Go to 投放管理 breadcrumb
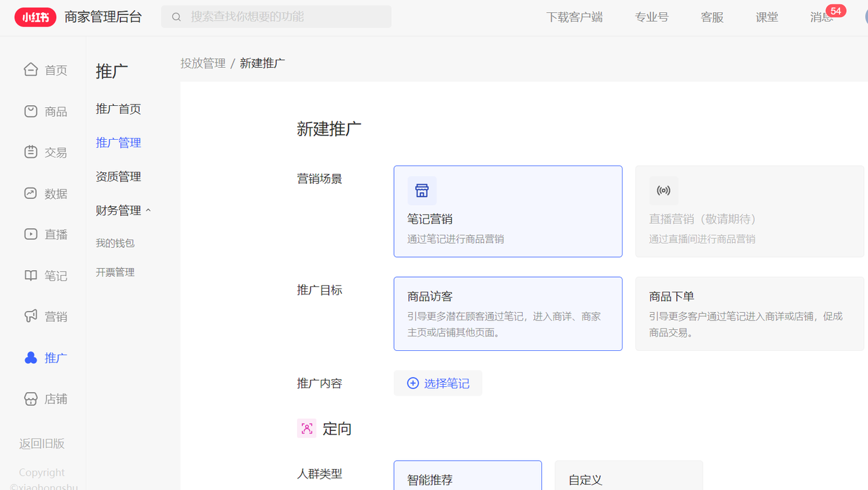The image size is (868, 490). coord(203,63)
